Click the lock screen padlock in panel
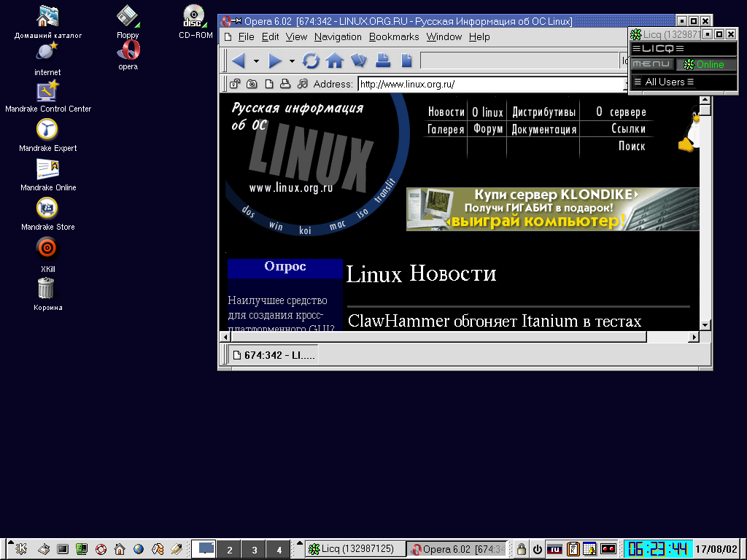This screenshot has width=747, height=560. (521, 549)
